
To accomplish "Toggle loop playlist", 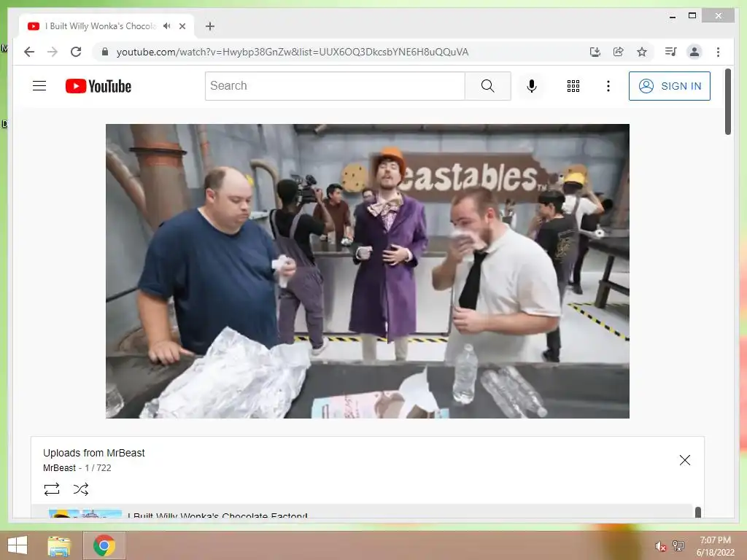I will [52, 489].
